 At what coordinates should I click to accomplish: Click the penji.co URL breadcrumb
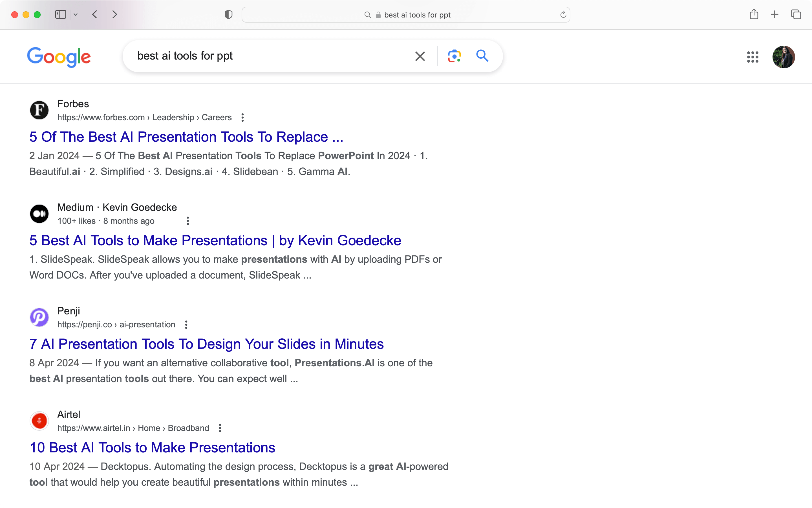116,325
